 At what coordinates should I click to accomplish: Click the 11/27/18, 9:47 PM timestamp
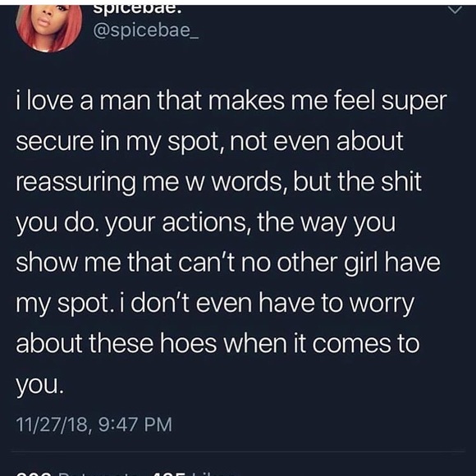94,424
